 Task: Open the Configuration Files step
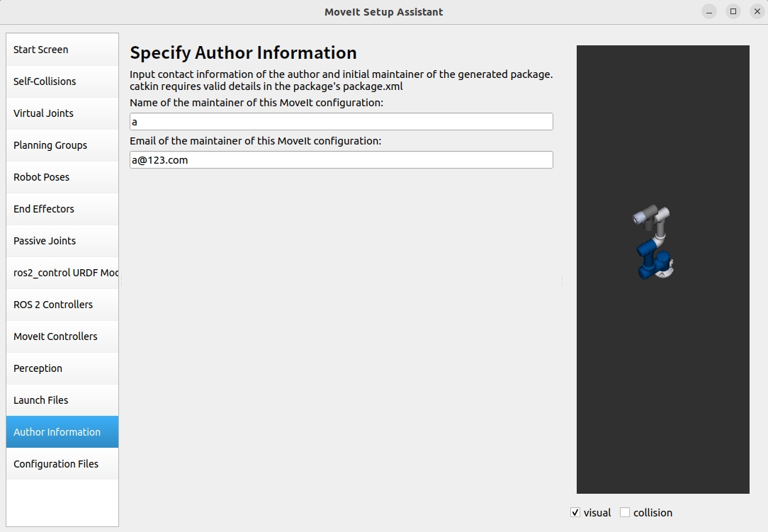coord(62,463)
